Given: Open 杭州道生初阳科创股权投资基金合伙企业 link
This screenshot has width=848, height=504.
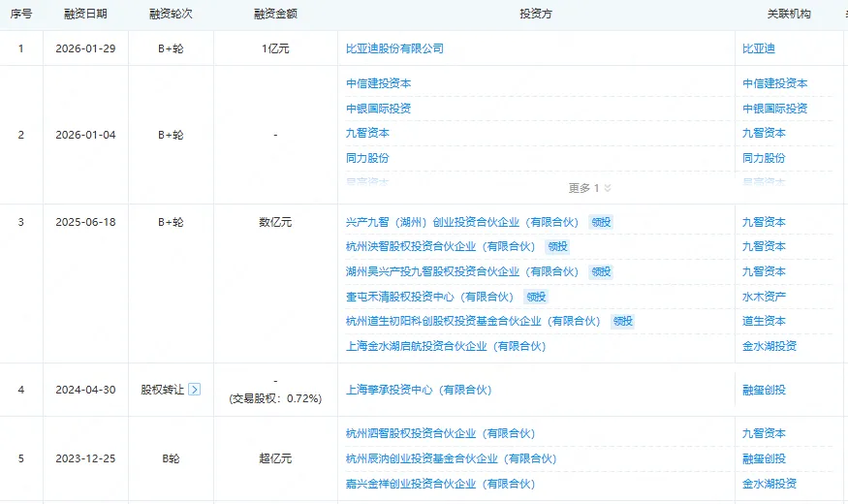Looking at the screenshot, I should [x=473, y=321].
